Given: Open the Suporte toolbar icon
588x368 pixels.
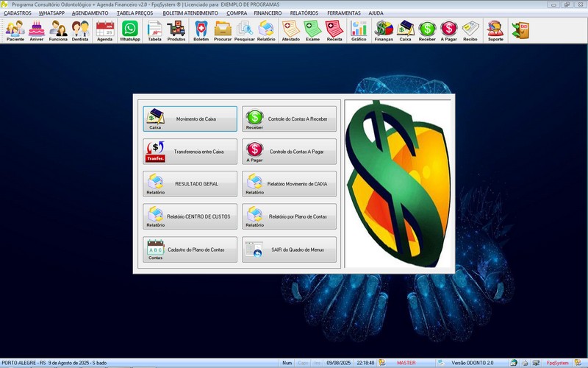Looking at the screenshot, I should click(x=495, y=30).
